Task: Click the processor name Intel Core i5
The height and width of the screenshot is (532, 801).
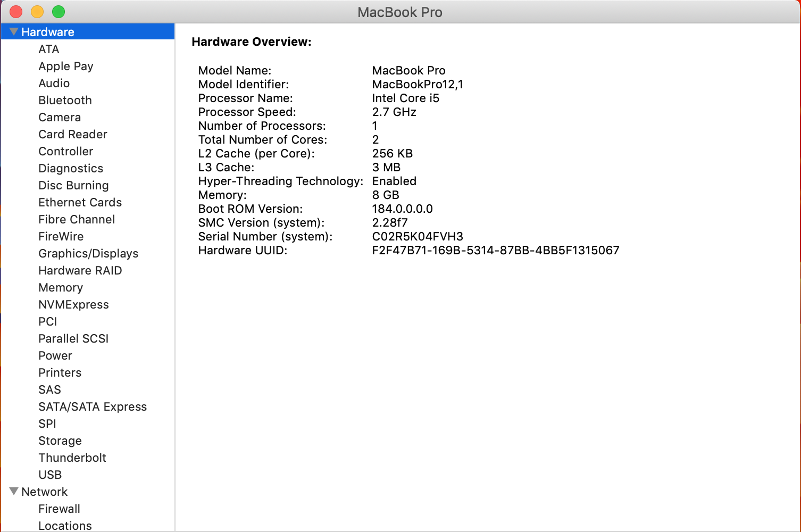Action: point(406,98)
